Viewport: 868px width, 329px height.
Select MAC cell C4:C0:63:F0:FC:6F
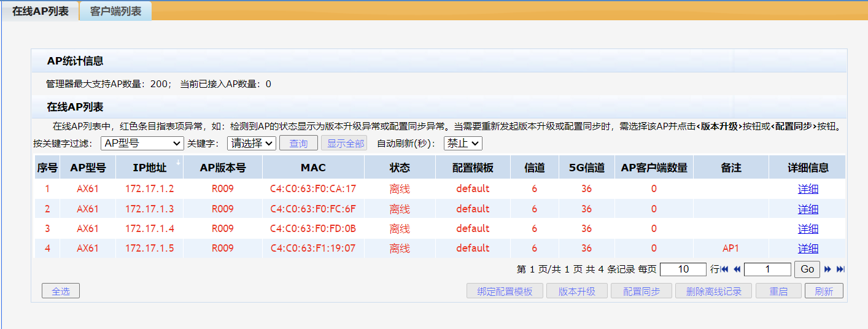[x=313, y=209]
